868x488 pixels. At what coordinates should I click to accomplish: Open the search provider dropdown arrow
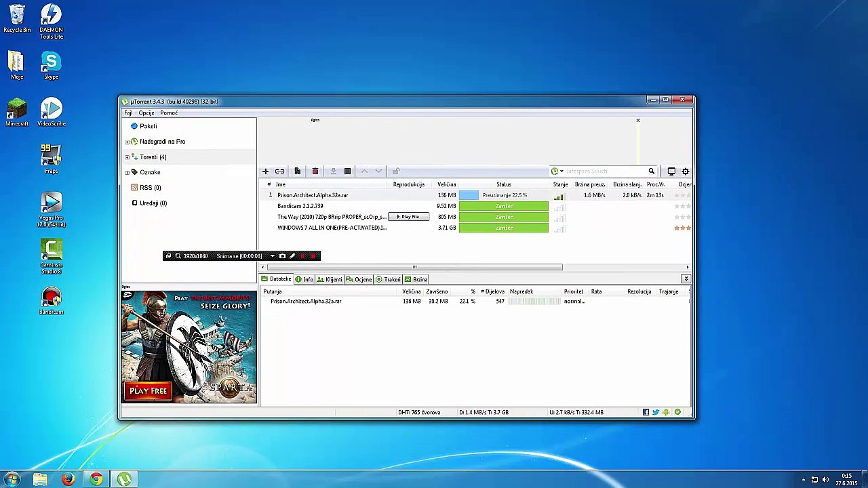click(561, 171)
